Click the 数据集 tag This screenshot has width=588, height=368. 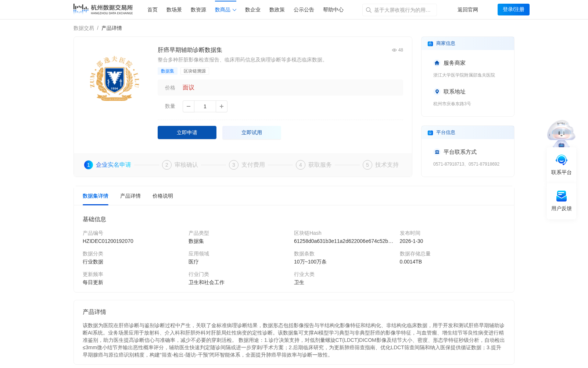click(x=168, y=71)
